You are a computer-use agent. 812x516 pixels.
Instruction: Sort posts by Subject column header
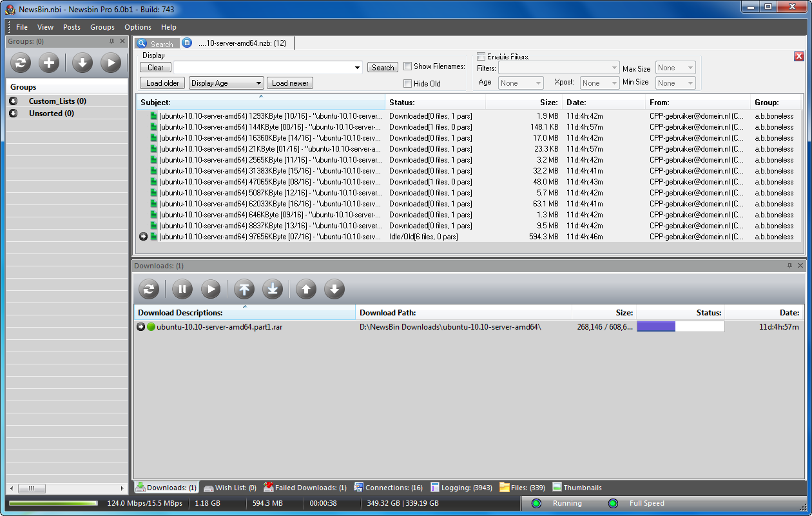(260, 102)
